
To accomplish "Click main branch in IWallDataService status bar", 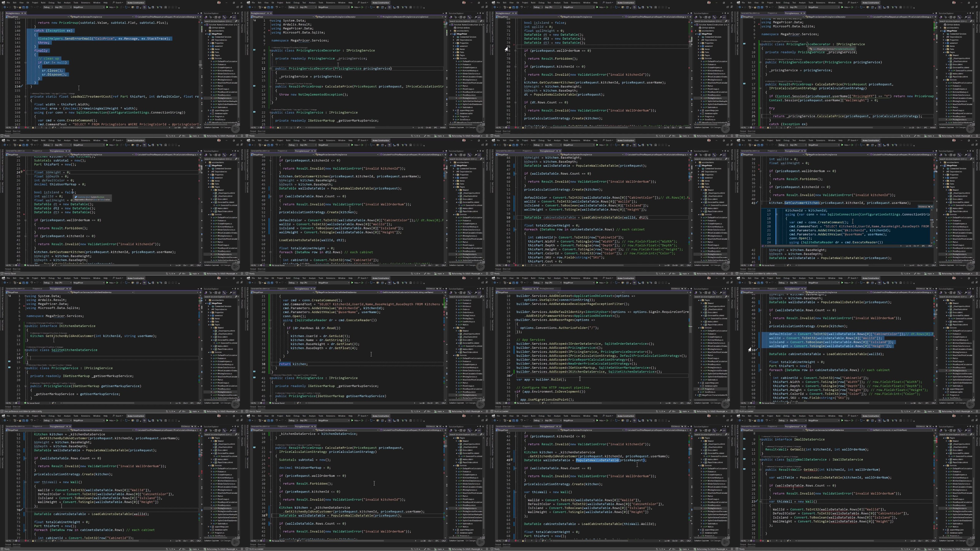I will (x=929, y=549).
